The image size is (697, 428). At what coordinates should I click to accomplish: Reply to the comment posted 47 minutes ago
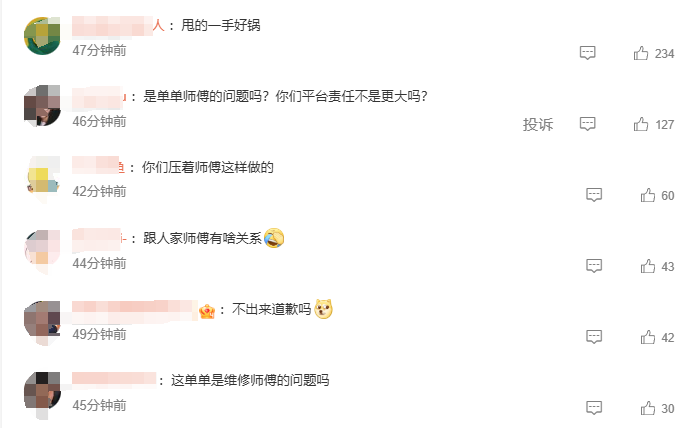click(587, 53)
